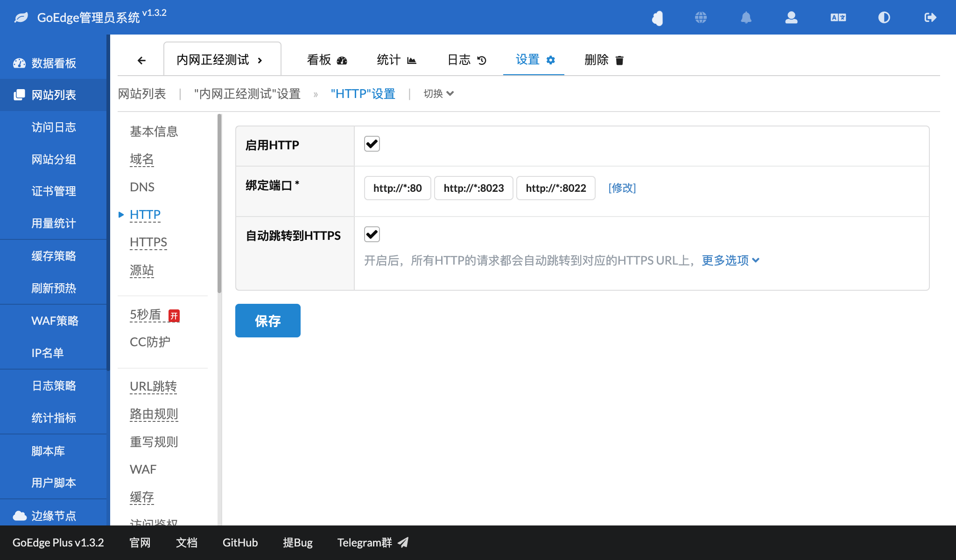Click the logout arrow icon
The height and width of the screenshot is (560, 956).
pyautogui.click(x=930, y=18)
